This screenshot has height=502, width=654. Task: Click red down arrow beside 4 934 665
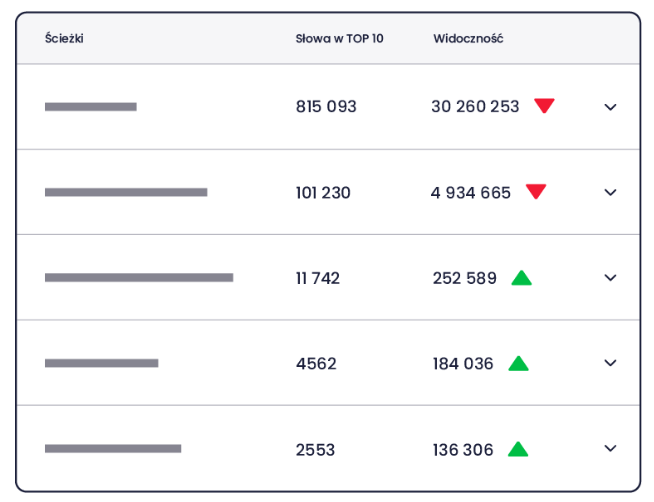(x=536, y=191)
